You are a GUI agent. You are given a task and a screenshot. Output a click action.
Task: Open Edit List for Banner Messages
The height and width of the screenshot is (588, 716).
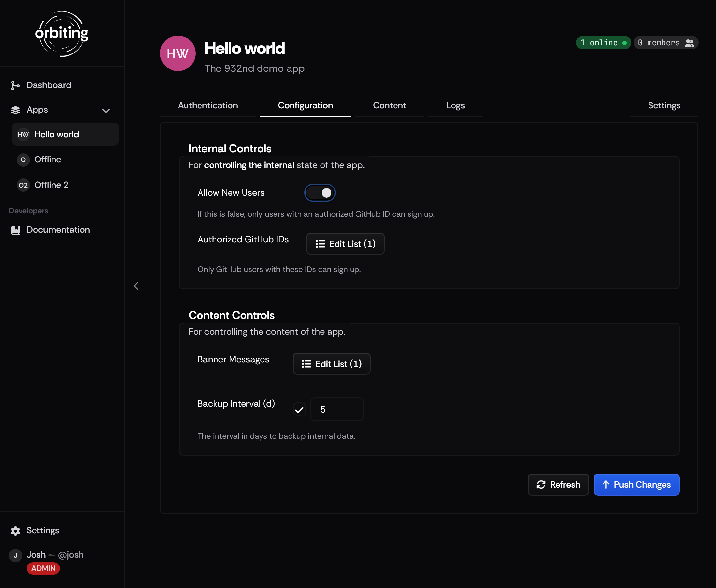(331, 363)
